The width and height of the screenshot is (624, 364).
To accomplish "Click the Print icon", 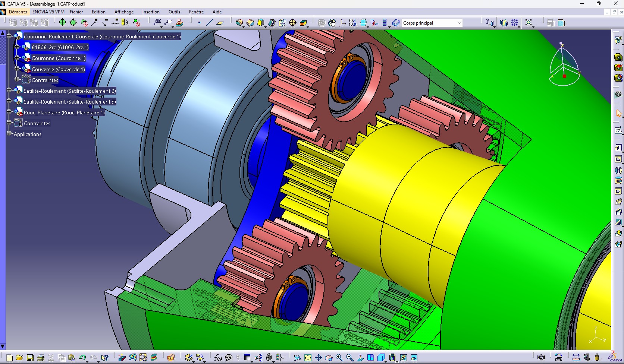I will point(41,358).
